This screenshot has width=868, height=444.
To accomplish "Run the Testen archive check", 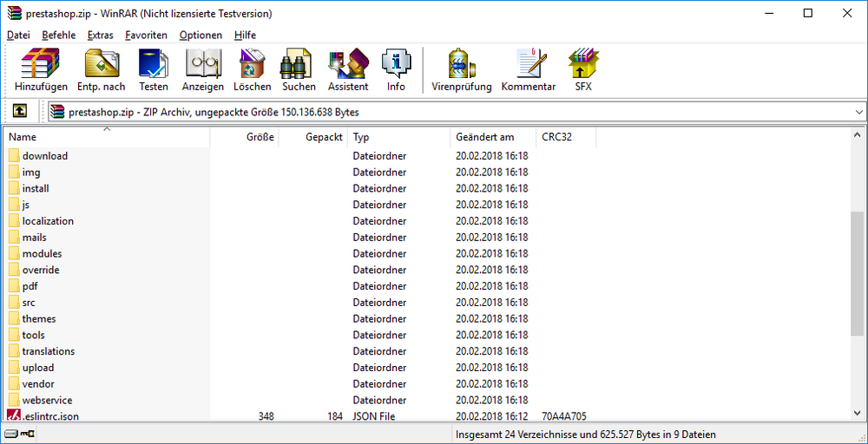I will 154,69.
